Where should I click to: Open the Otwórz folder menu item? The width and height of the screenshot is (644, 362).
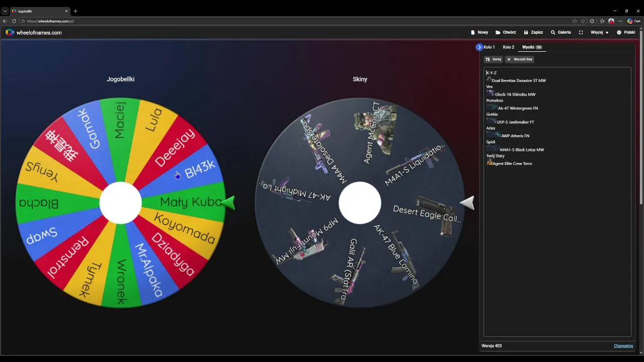click(x=506, y=32)
